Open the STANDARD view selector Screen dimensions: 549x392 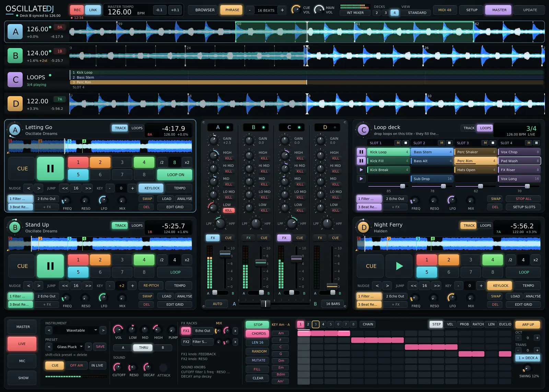pyautogui.click(x=417, y=13)
